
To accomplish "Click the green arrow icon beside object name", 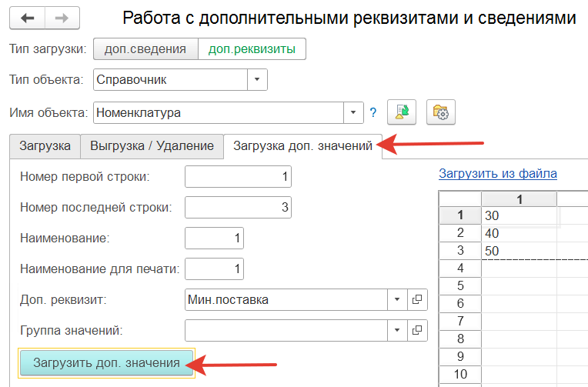I will coord(402,112).
